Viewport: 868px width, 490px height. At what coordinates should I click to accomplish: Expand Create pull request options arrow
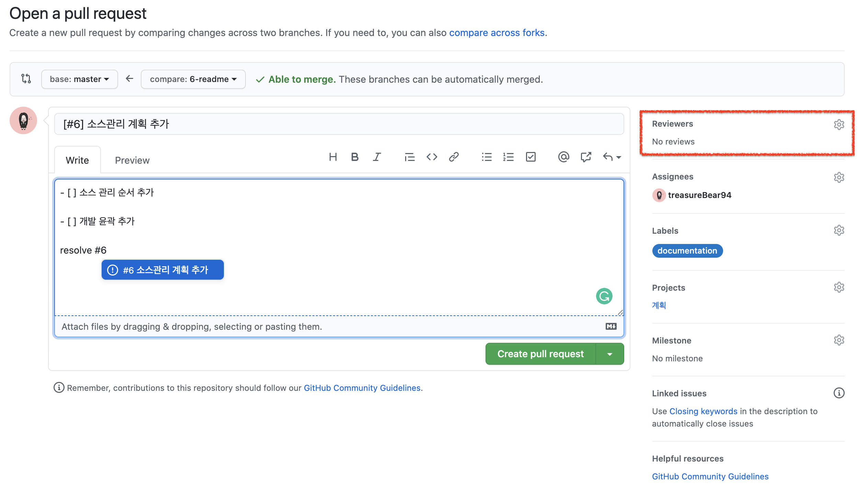610,354
